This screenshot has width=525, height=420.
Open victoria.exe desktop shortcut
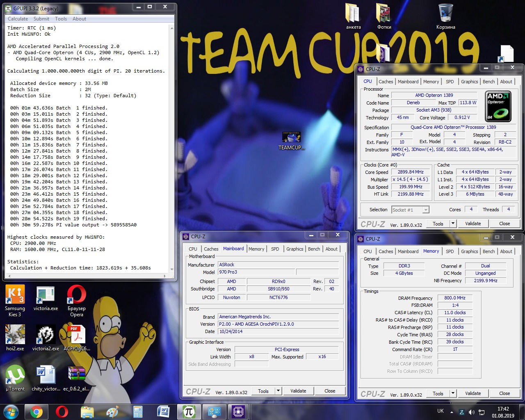pyautogui.click(x=46, y=298)
